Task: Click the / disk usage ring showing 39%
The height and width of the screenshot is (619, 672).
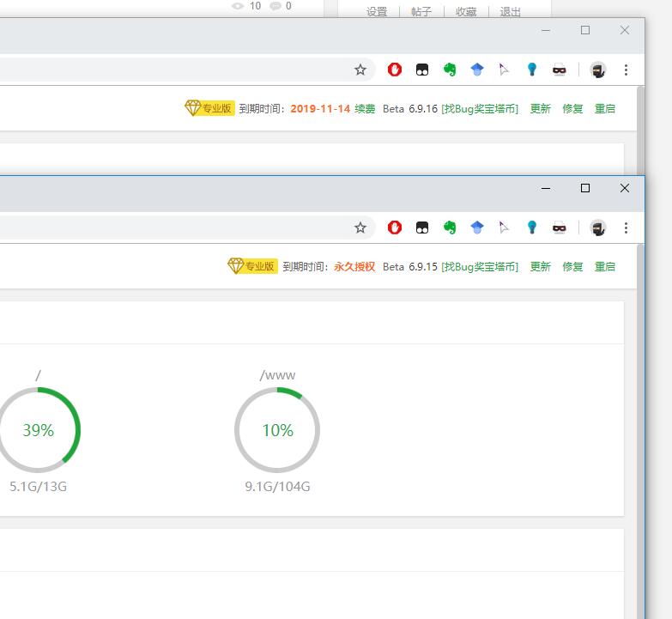Action: tap(38, 430)
